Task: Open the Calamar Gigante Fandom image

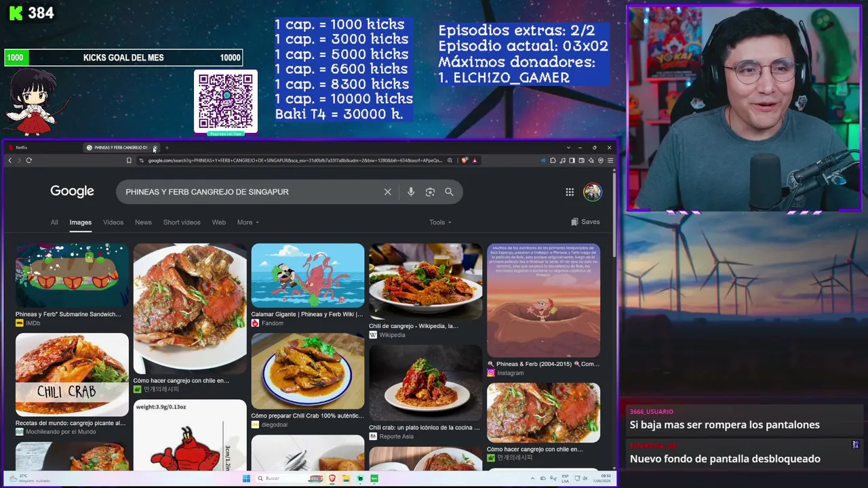Action: click(x=308, y=276)
